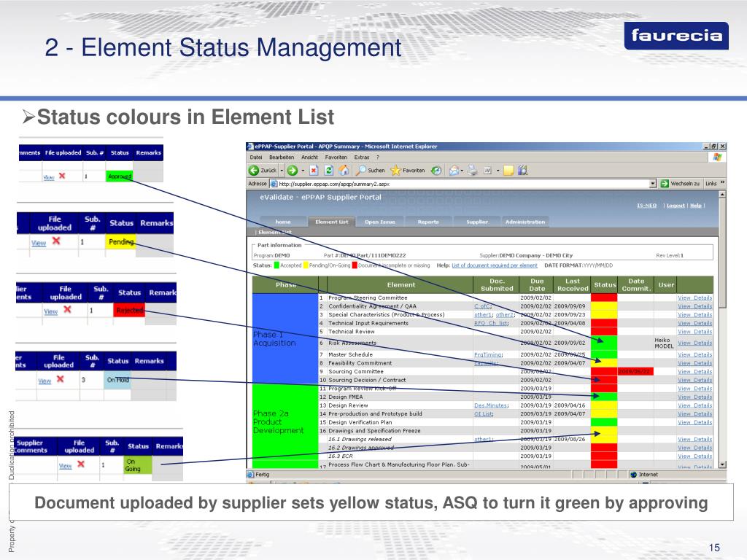Click red X beside Pending status row
The height and width of the screenshot is (560, 747).
(56, 241)
